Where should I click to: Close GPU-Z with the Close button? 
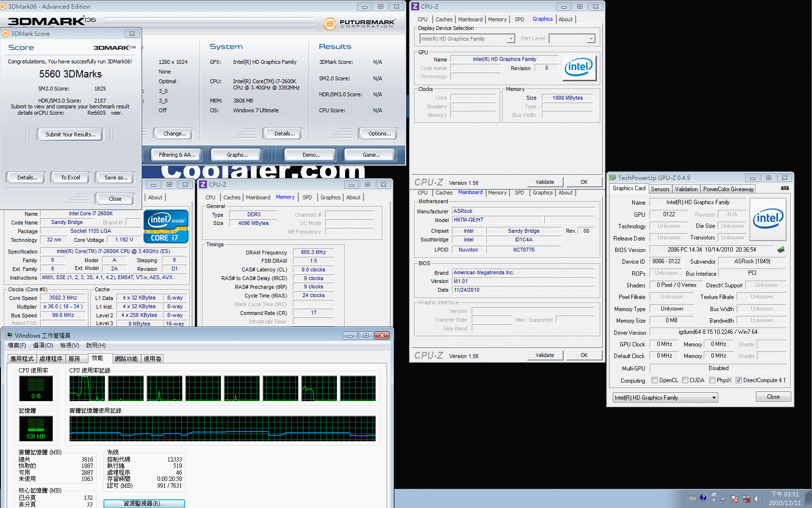coord(773,397)
